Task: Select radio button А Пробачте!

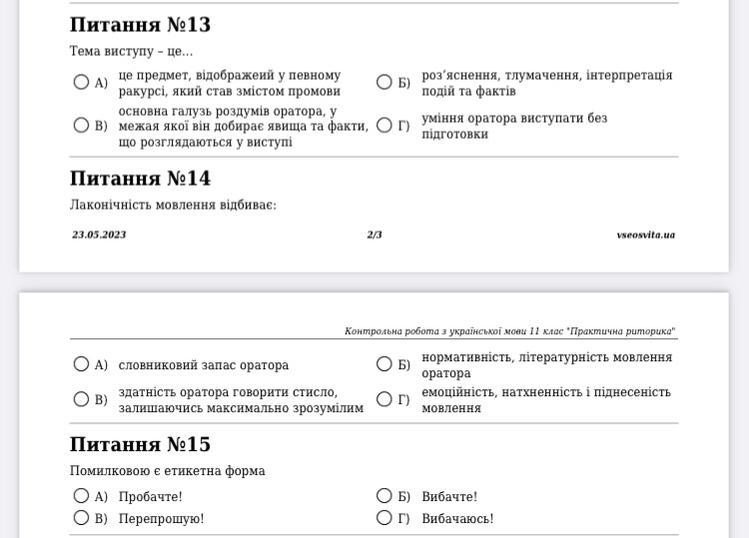Action: 81,495
